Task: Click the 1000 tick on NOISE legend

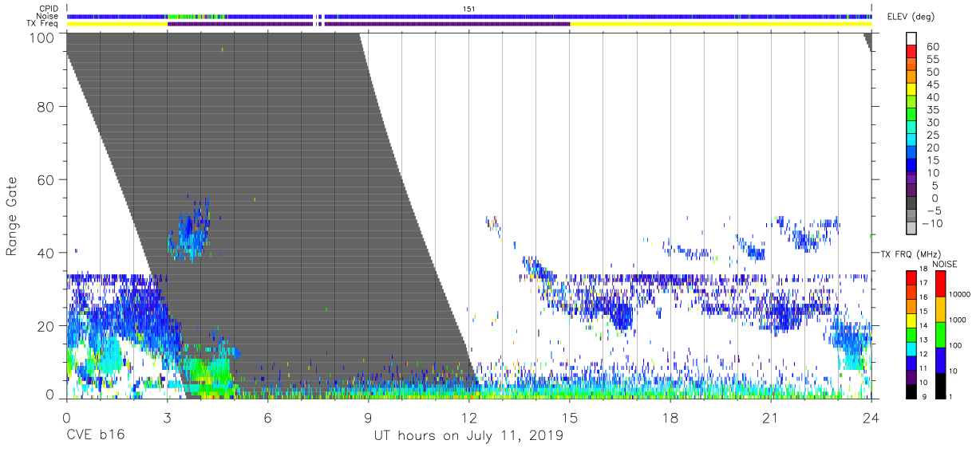Action: pyautogui.click(x=958, y=319)
